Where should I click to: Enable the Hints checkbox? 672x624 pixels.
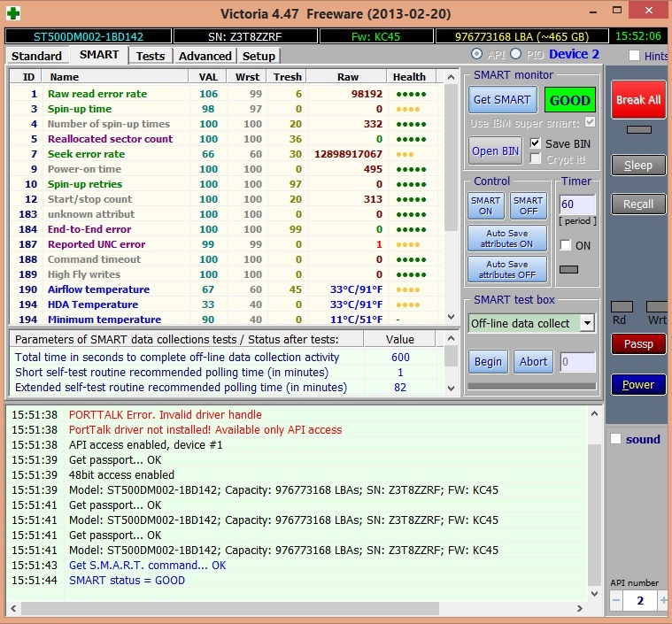pyautogui.click(x=634, y=56)
